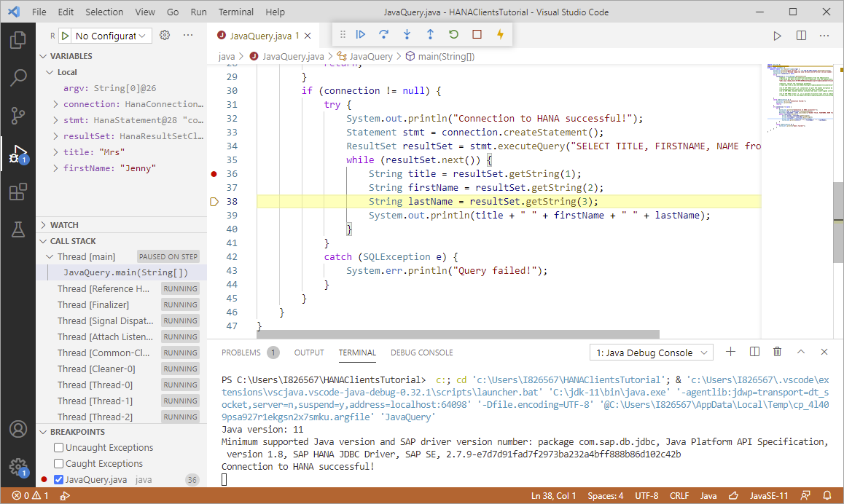The height and width of the screenshot is (504, 844).
Task: Kill the terminal with the trash icon
Action: coord(777,352)
